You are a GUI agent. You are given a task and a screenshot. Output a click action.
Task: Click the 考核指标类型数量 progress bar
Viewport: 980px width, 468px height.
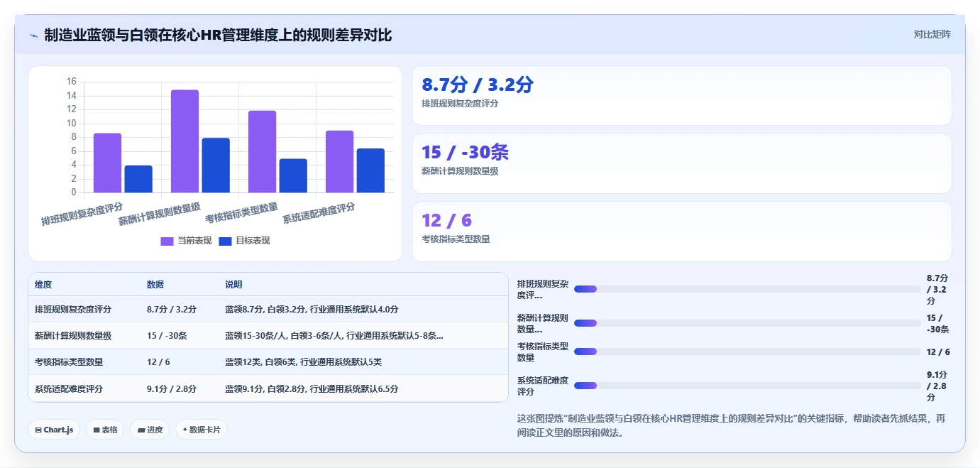click(x=747, y=352)
